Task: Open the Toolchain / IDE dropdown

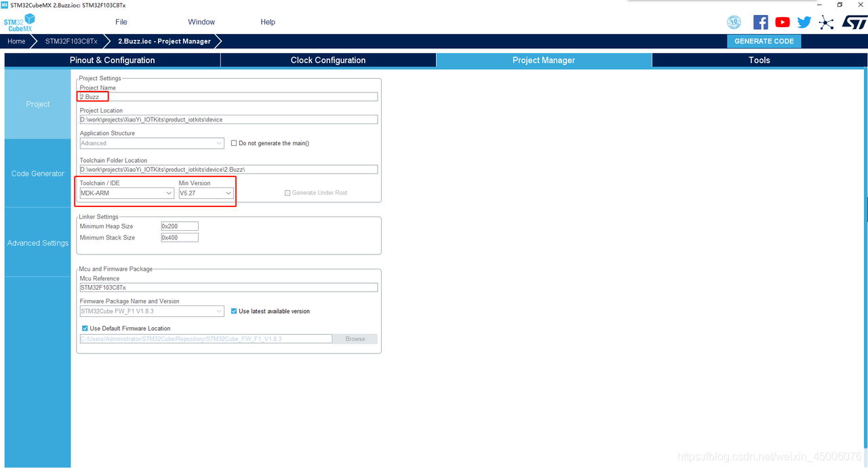Action: click(127, 193)
